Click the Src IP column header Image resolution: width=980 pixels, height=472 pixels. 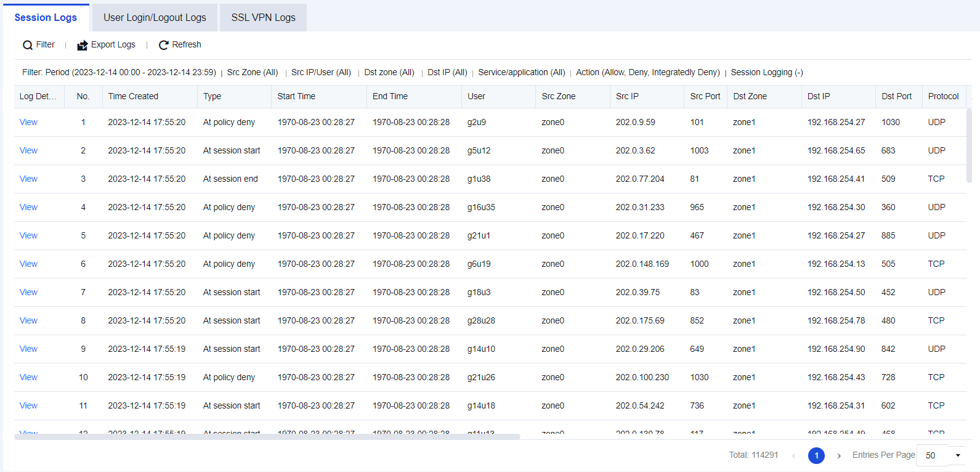point(627,96)
